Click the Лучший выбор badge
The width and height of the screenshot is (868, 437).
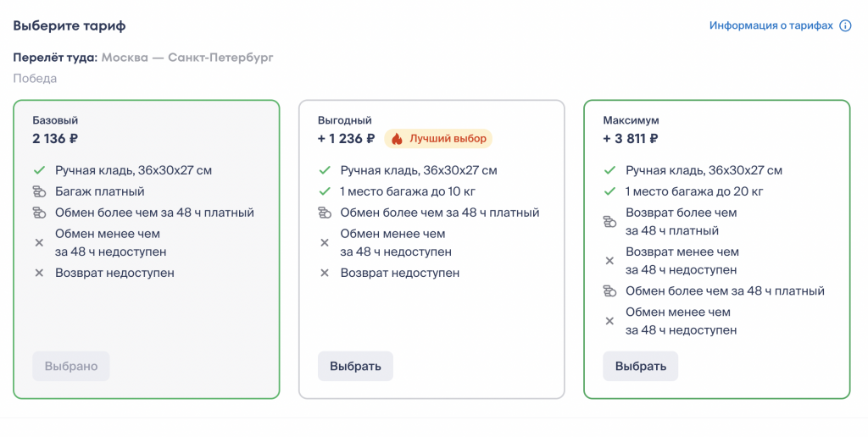click(438, 139)
